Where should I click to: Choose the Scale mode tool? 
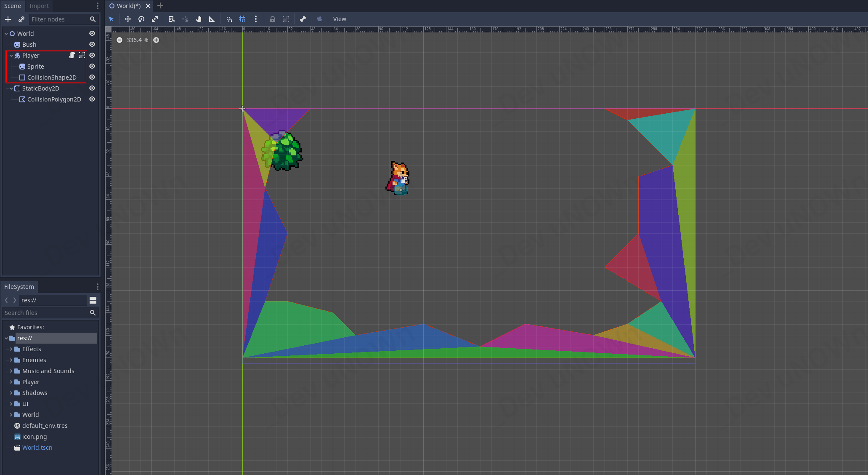pyautogui.click(x=155, y=19)
